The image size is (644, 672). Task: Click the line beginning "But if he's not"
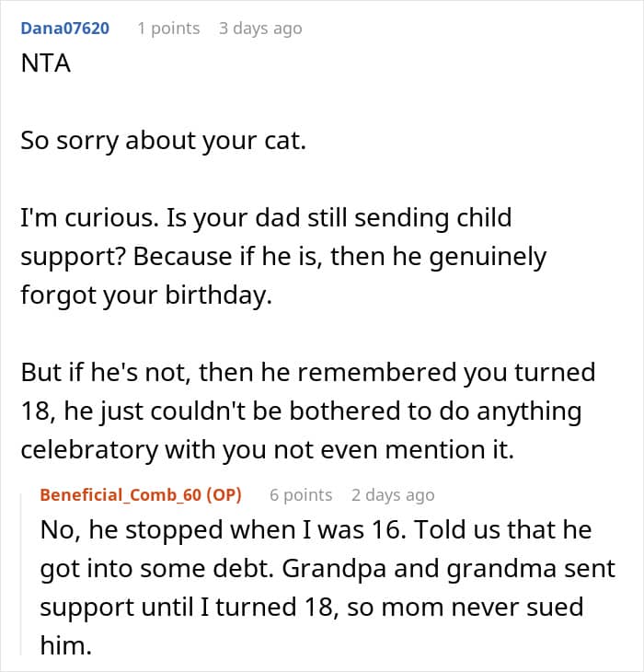click(308, 372)
